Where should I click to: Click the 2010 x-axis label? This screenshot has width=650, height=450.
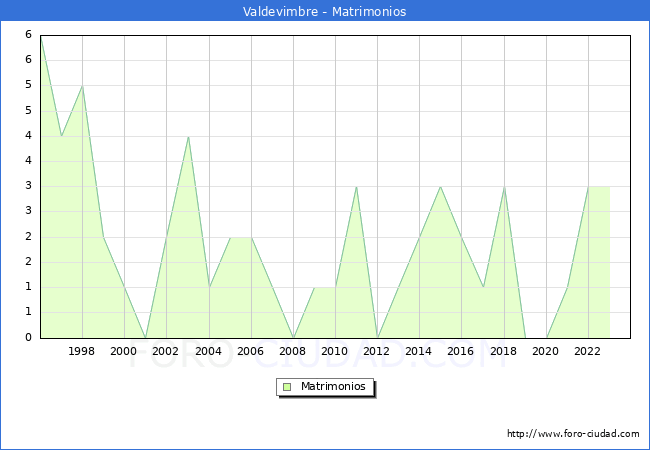[335, 351]
